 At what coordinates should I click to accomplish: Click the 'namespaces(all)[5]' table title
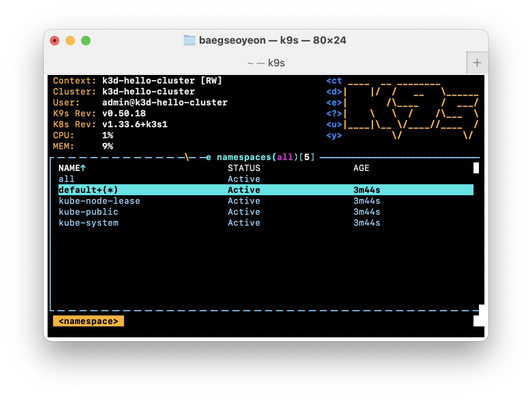pyautogui.click(x=266, y=157)
